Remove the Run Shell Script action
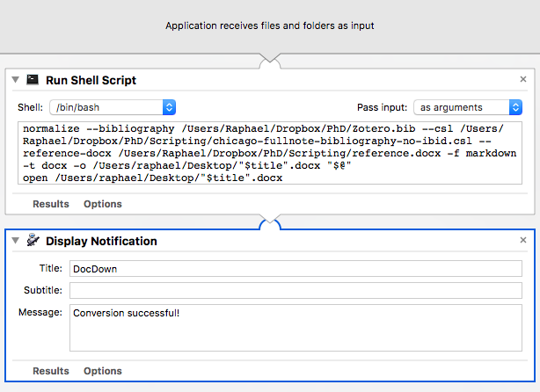540x392 pixels. [x=523, y=79]
